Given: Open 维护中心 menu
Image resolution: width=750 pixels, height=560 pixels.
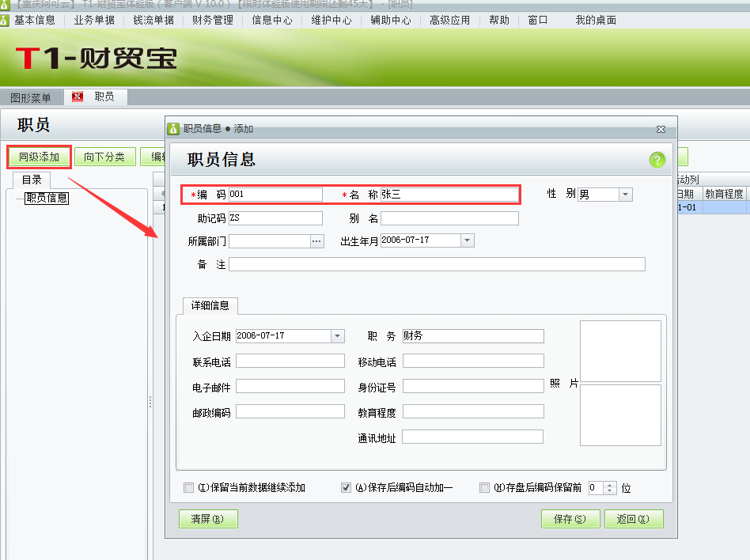Looking at the screenshot, I should click(331, 20).
